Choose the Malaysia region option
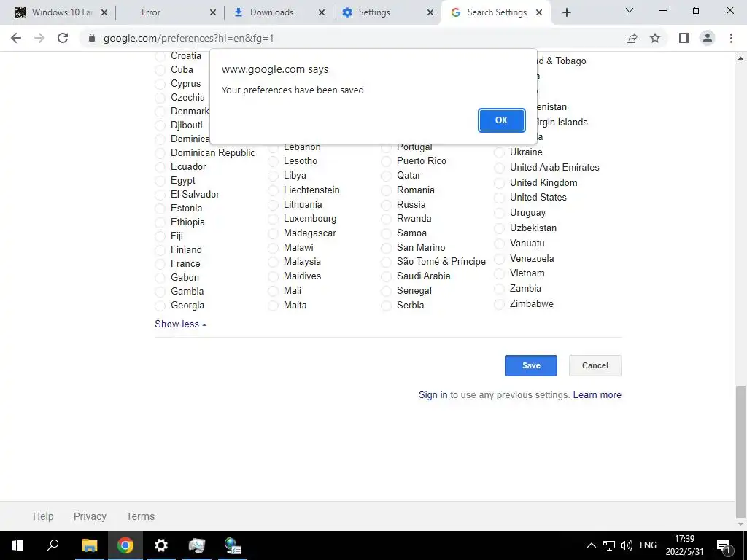The height and width of the screenshot is (560, 747). (273, 262)
